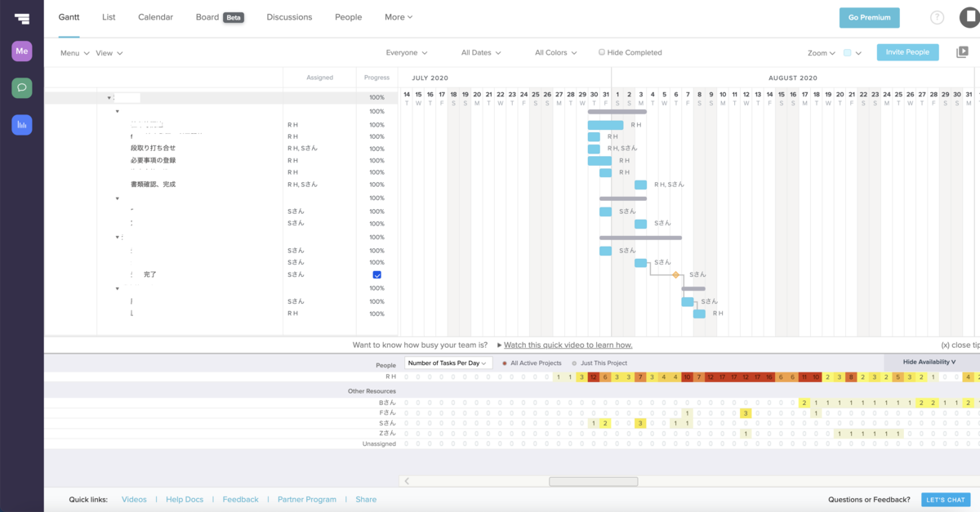Open the Number of Tasks Per Day dropdown
This screenshot has height=512, width=980.
[448, 363]
